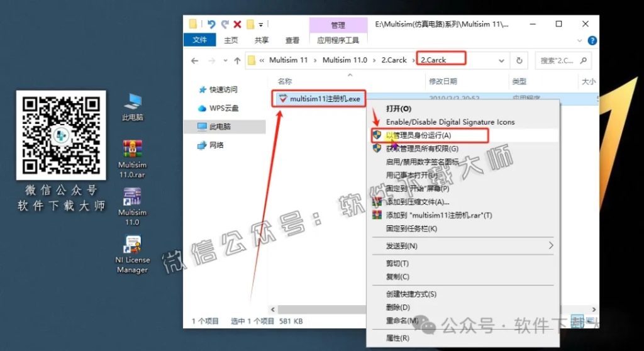Image resolution: width=644 pixels, height=351 pixels.
Task: Click right arrow of horizontal scrollbar
Action: (594, 309)
